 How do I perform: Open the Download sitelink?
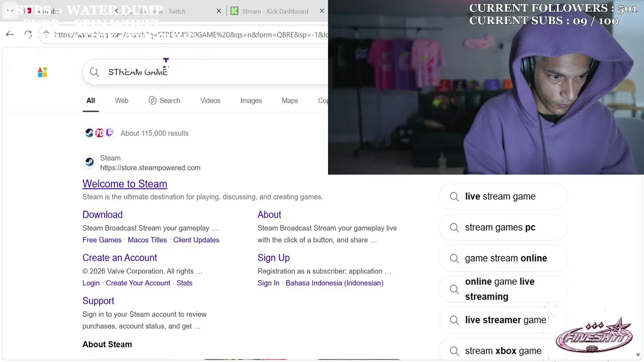(103, 215)
